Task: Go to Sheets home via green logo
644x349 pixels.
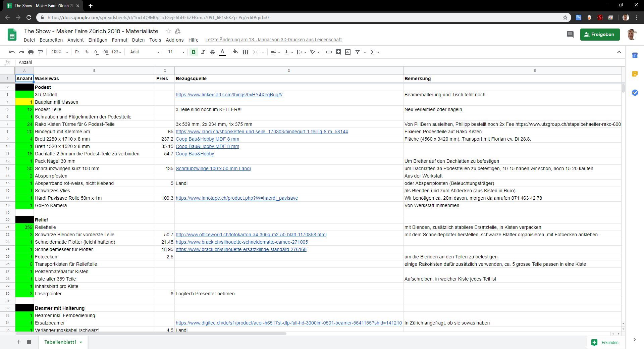Action: [x=12, y=35]
